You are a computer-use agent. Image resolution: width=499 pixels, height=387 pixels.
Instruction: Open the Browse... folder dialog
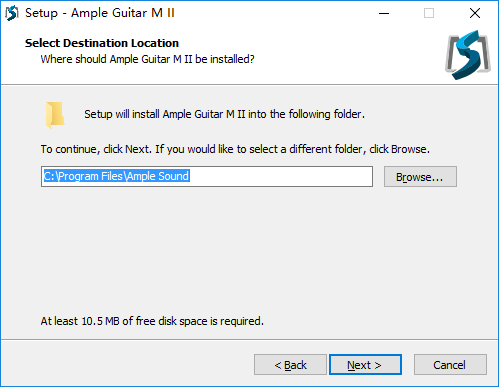click(420, 177)
